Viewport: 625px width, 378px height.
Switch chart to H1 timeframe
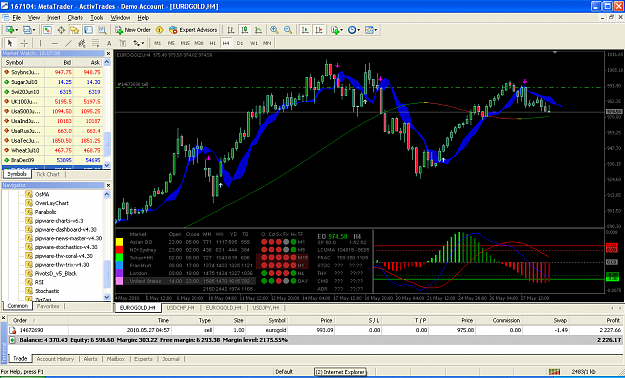[x=212, y=43]
